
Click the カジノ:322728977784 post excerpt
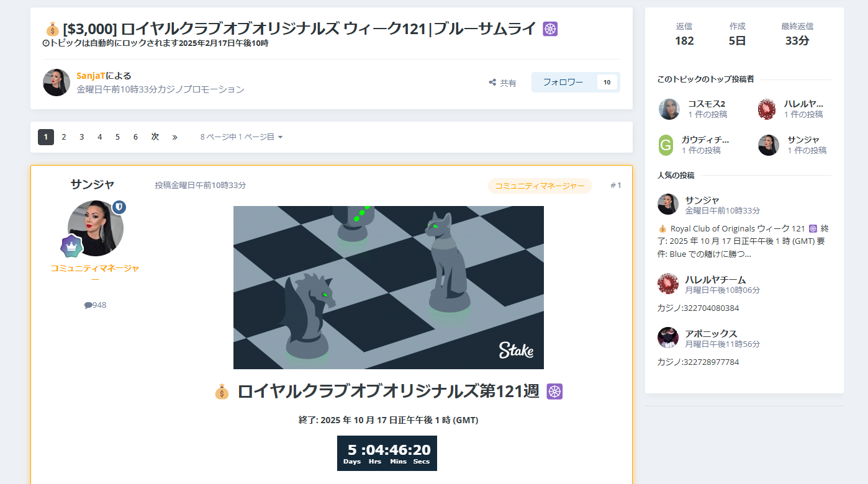point(698,362)
